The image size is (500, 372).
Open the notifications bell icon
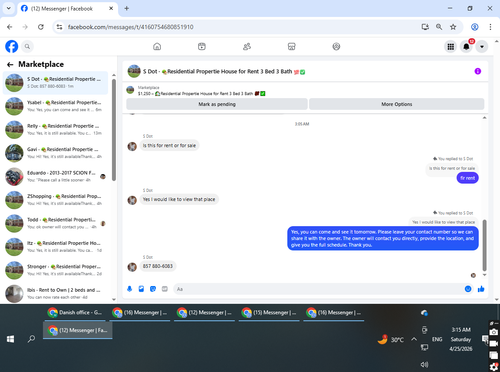pos(466,47)
